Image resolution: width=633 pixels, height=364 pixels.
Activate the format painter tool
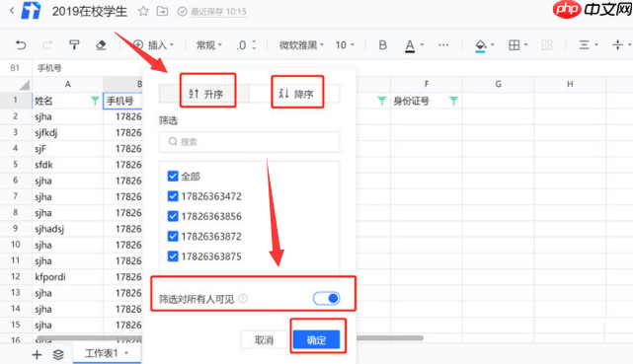(x=74, y=44)
